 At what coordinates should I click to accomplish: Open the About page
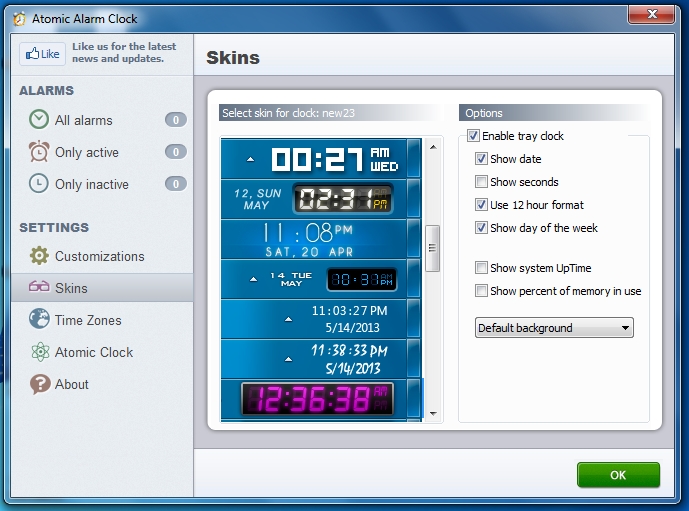click(102, 384)
